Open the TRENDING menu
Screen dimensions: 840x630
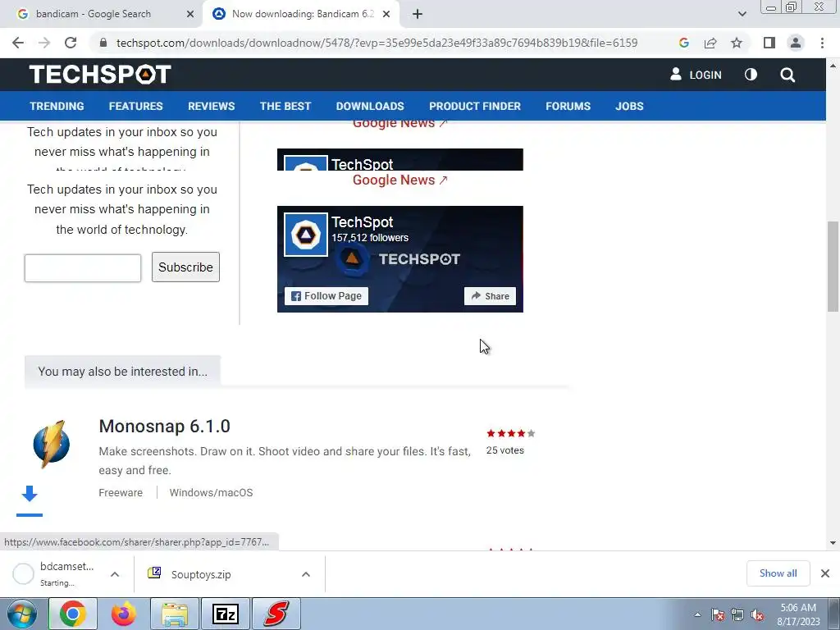point(57,106)
